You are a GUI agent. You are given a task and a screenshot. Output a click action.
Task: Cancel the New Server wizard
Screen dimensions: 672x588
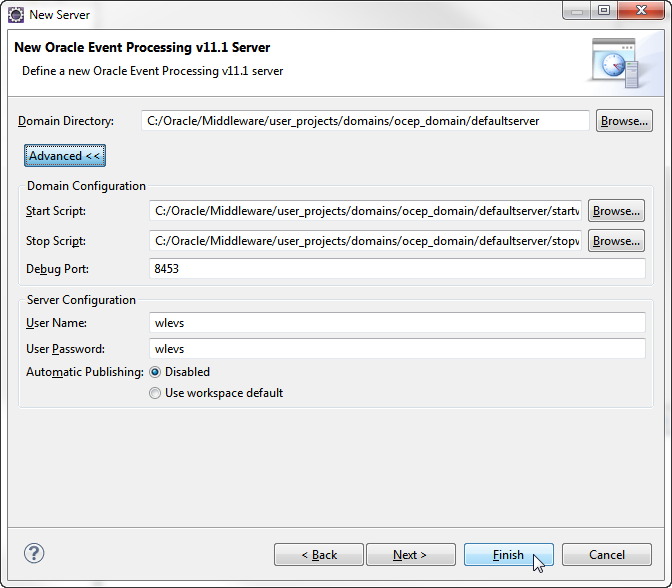pos(607,555)
